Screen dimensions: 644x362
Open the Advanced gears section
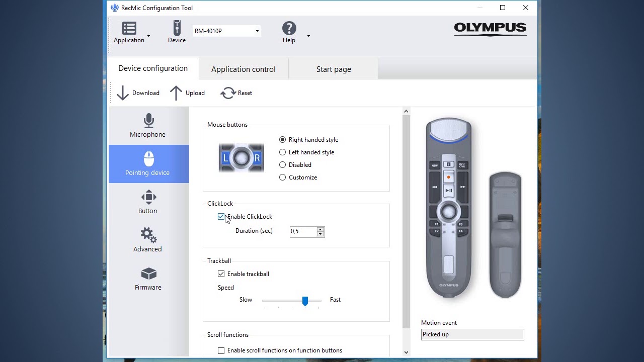coord(148,240)
